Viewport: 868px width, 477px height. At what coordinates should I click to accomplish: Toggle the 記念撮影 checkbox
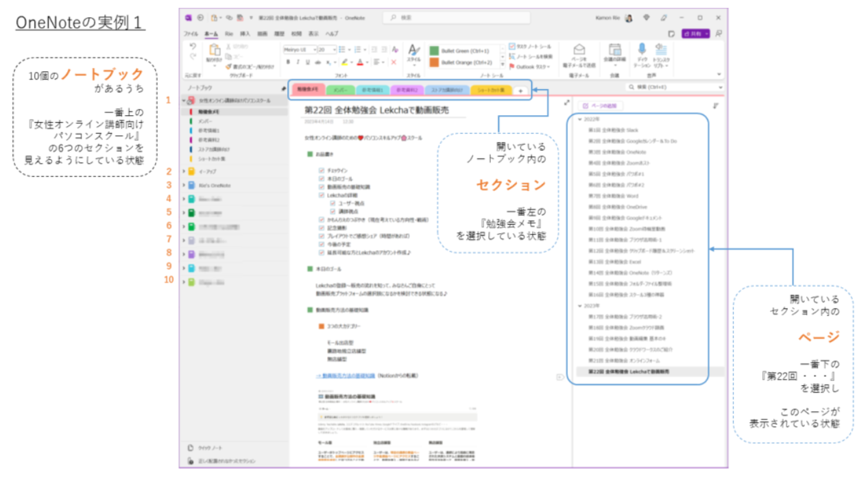322,228
